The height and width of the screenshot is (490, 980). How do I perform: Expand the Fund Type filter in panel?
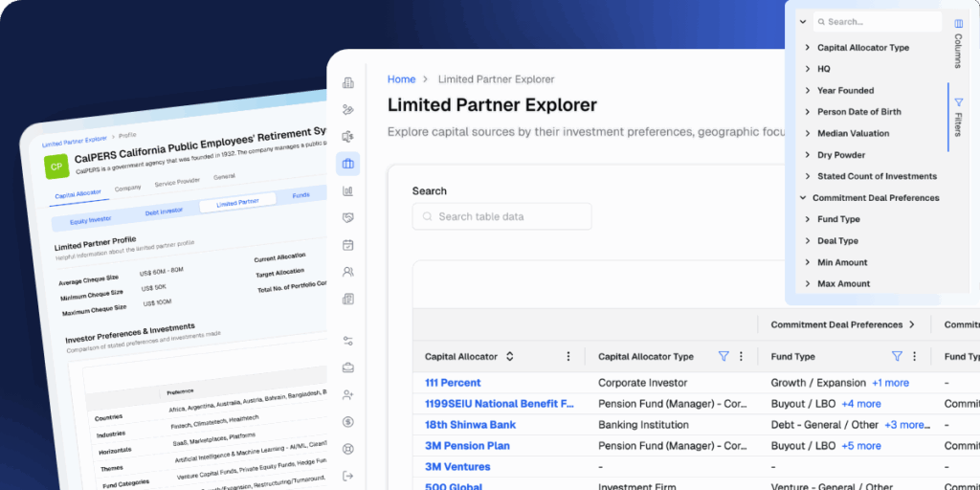pyautogui.click(x=808, y=219)
